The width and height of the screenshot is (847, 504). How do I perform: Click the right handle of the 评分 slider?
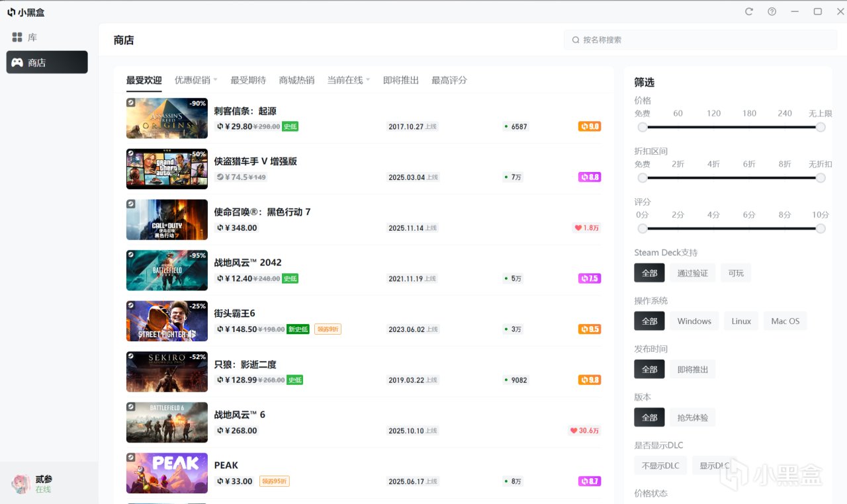tap(821, 228)
